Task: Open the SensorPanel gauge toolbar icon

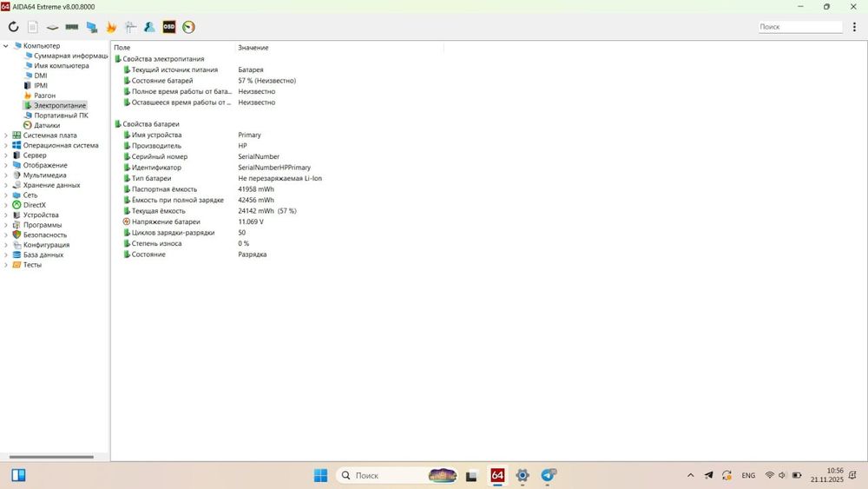Action: [188, 27]
